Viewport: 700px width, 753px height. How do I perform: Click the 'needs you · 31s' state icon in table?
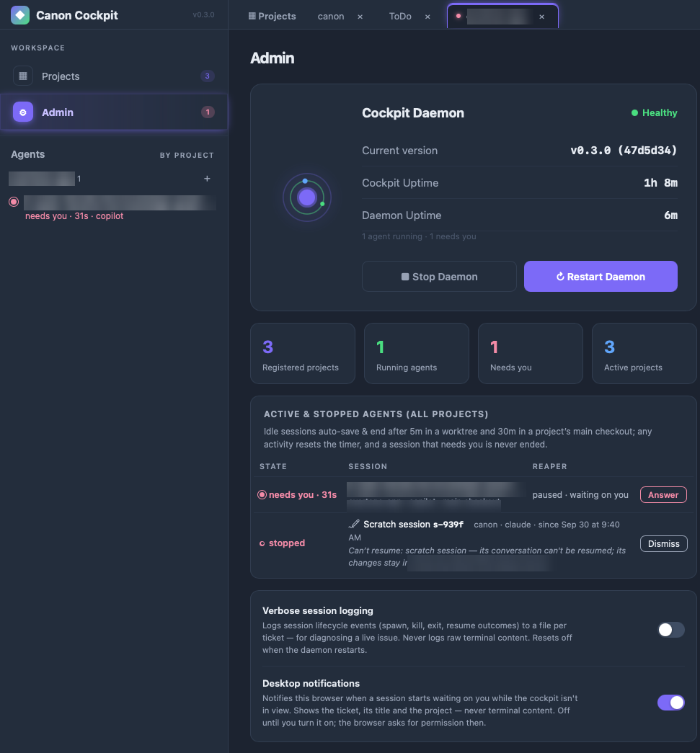(262, 494)
